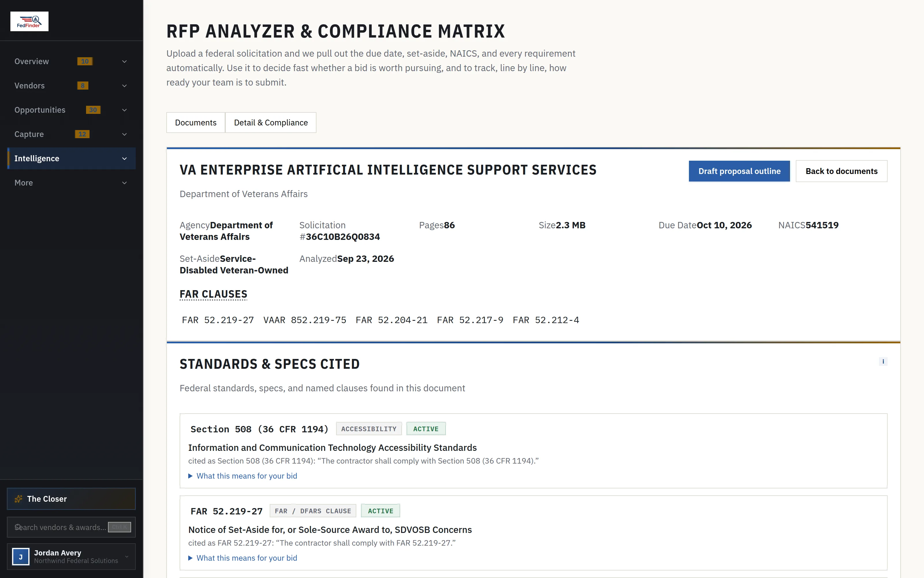Open the More sidebar section
The height and width of the screenshot is (578, 924).
coord(71,183)
